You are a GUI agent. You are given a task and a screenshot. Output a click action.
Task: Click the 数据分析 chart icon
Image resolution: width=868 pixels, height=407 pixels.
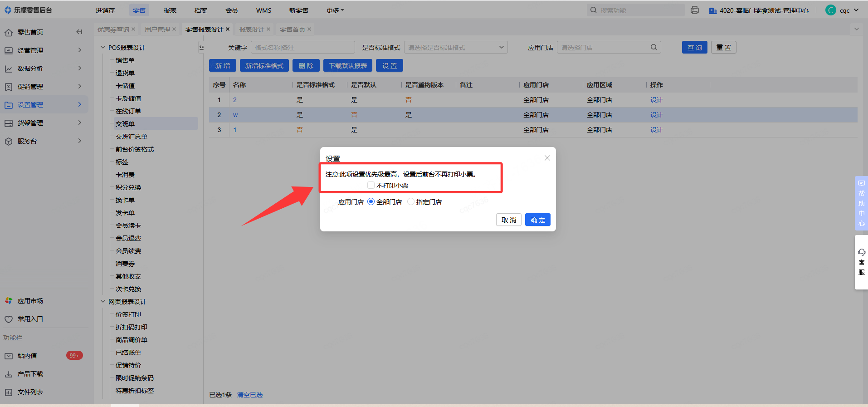[9, 69]
